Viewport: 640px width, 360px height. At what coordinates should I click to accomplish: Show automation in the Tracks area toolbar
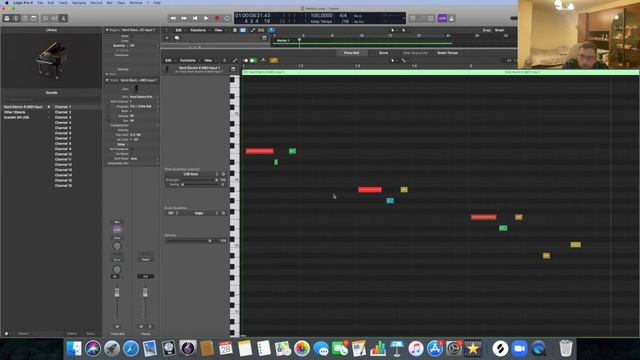253,30
